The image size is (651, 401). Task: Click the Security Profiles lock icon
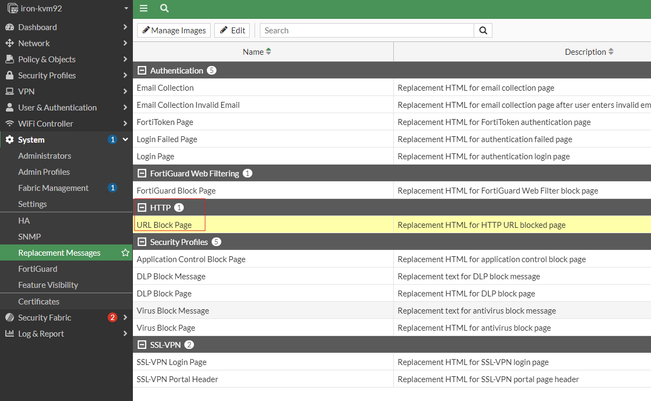[10, 75]
